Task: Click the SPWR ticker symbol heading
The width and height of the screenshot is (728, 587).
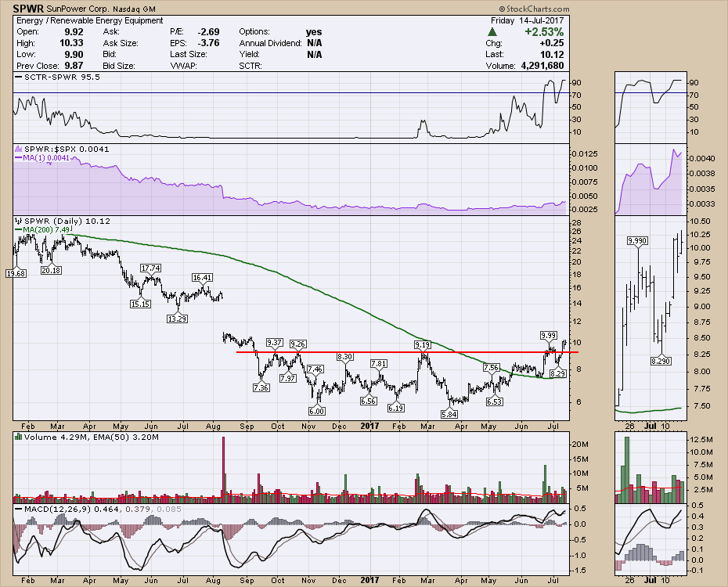Action: [28, 9]
